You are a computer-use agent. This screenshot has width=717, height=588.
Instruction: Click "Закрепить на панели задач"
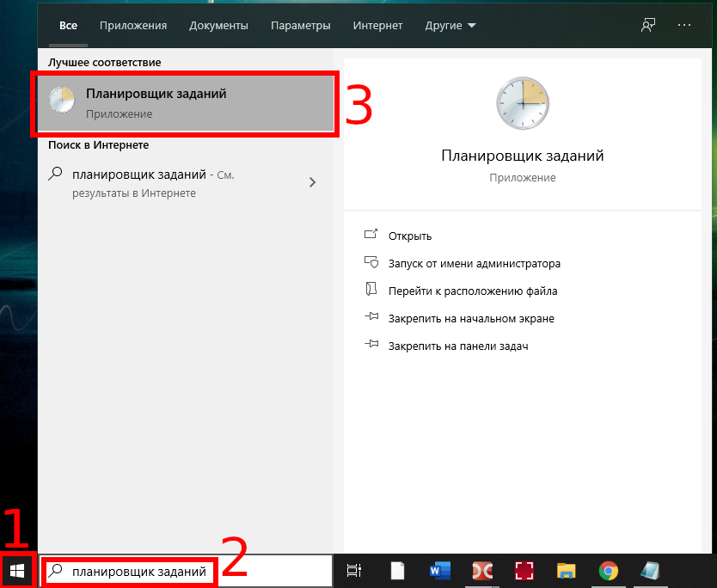tap(457, 346)
